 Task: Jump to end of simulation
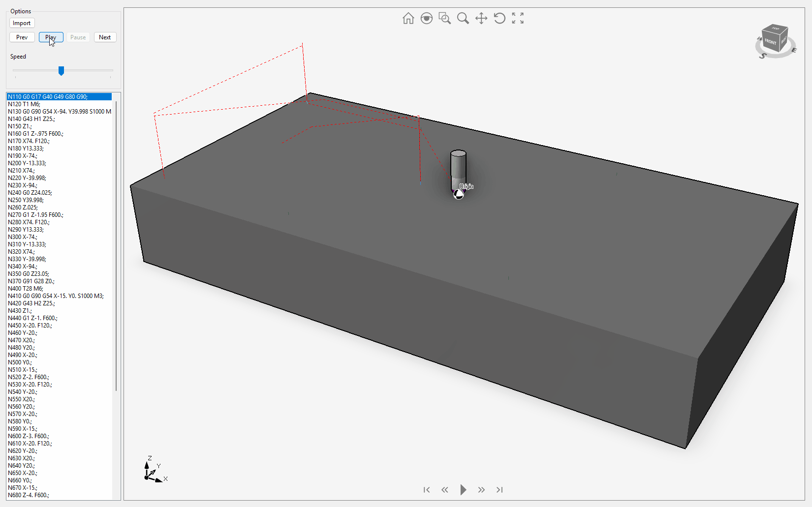coord(500,490)
